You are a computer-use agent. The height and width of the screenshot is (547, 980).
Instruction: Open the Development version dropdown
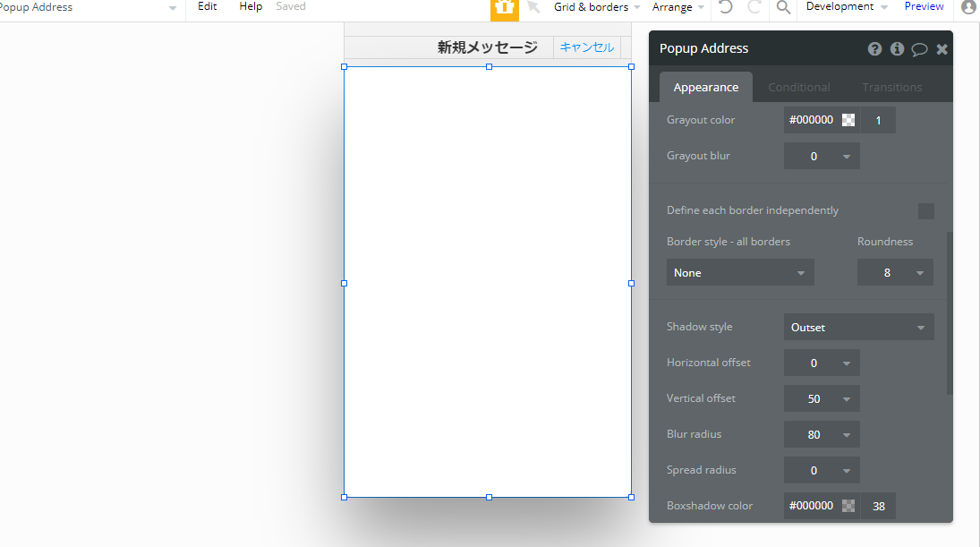point(847,7)
